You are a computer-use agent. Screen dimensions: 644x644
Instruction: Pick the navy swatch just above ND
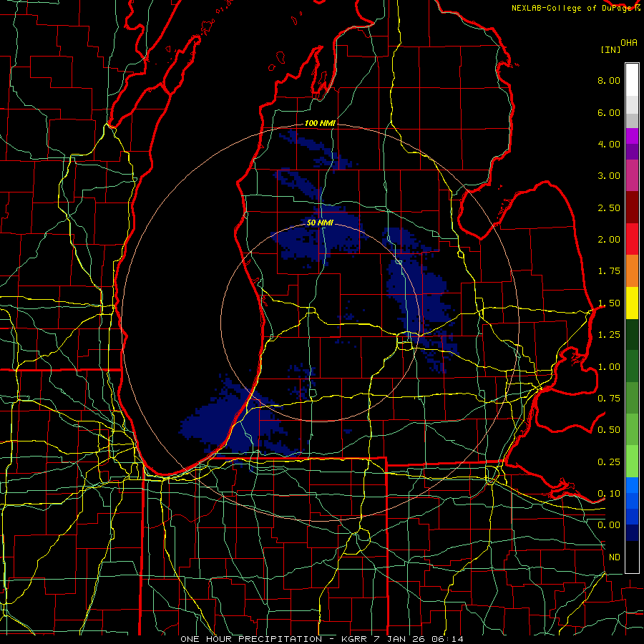pos(632,533)
